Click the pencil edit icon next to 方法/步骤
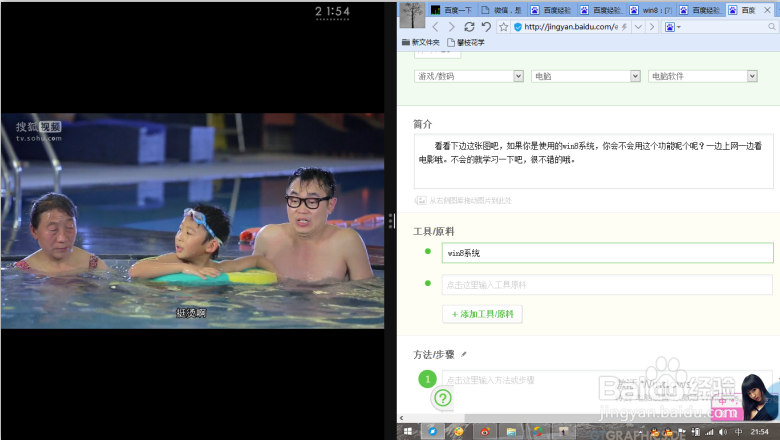Image resolution: width=780 pixels, height=440 pixels. 464,354
